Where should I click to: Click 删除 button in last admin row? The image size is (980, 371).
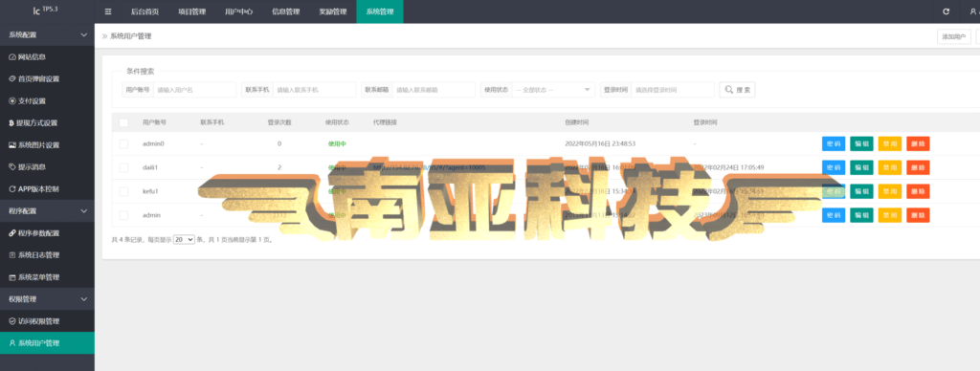(918, 215)
